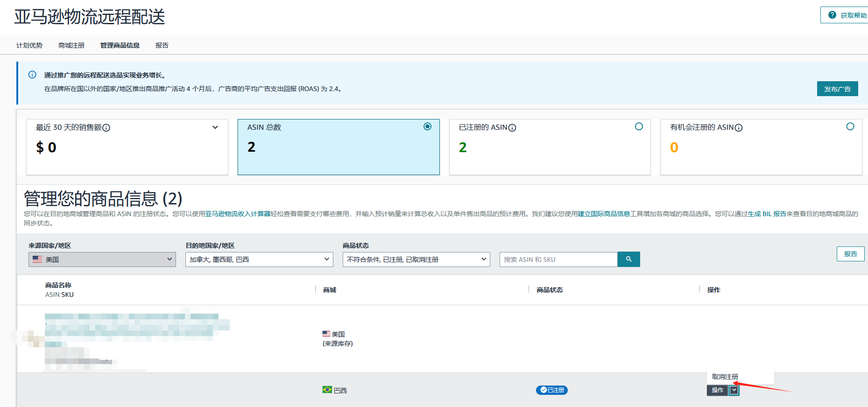Click the question mark help icon
868x407 pixels.
pyautogui.click(x=832, y=15)
